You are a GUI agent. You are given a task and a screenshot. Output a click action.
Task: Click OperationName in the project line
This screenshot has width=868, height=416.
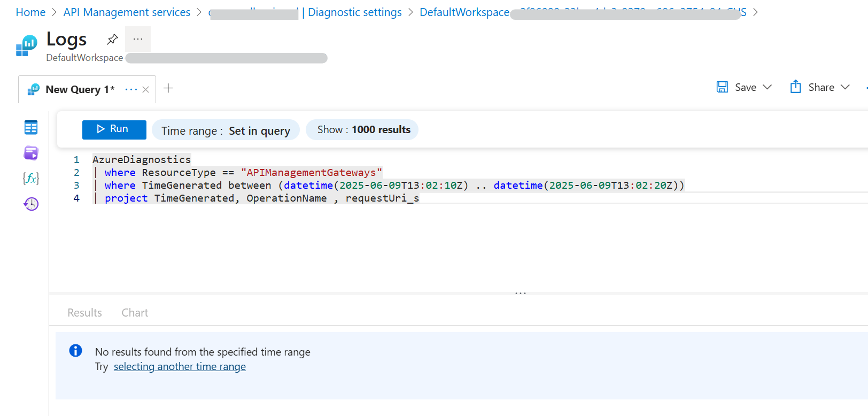(286, 198)
